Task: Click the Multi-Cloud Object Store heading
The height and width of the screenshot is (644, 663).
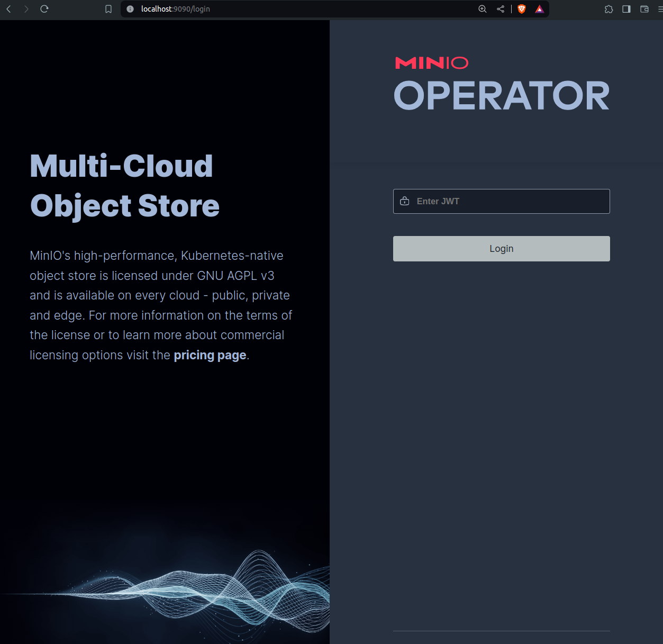Action: coord(125,186)
